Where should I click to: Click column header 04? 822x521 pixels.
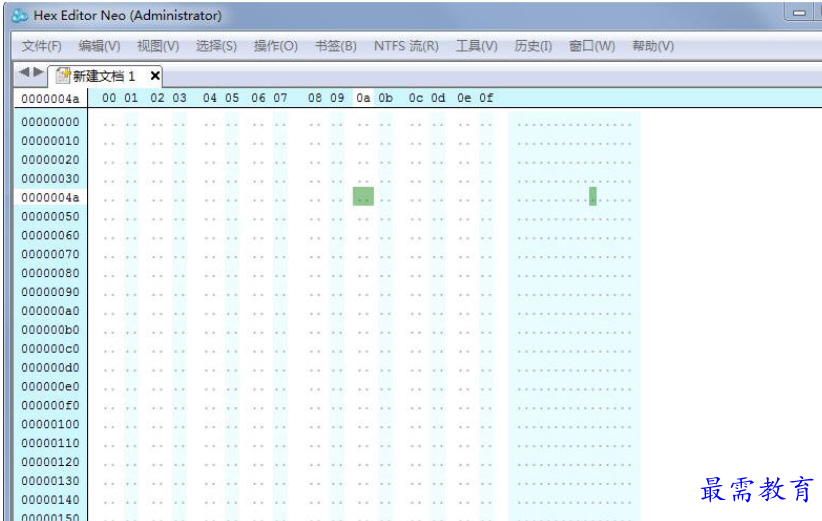tap(210, 98)
